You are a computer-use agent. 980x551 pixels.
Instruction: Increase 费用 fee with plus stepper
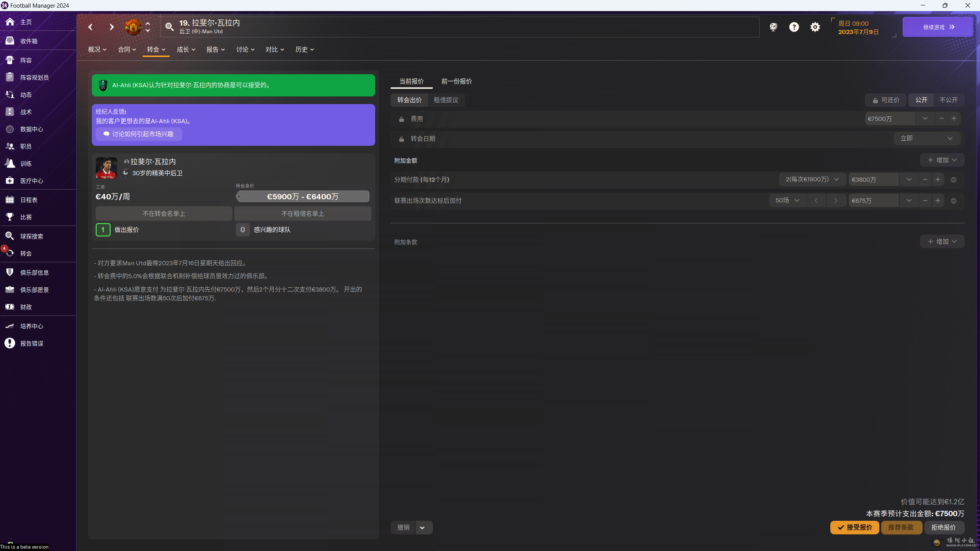pos(954,119)
